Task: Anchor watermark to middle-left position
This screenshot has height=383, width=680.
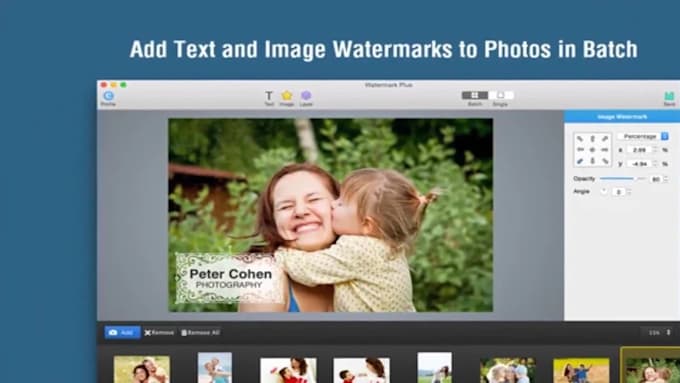Action: pyautogui.click(x=580, y=150)
